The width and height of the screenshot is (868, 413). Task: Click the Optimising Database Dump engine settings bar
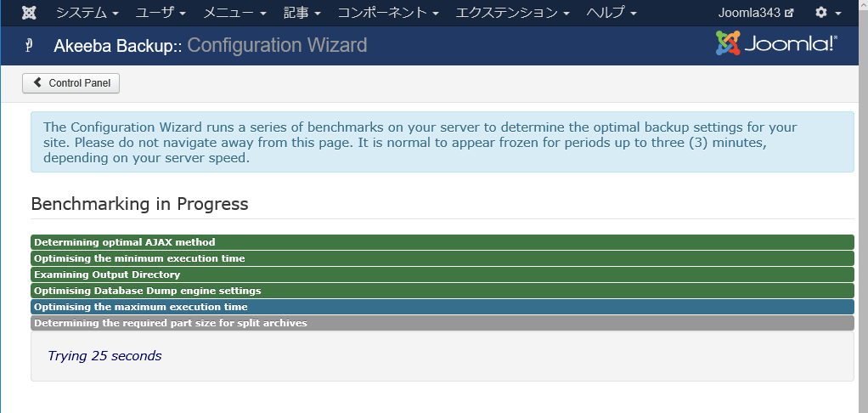pos(442,291)
